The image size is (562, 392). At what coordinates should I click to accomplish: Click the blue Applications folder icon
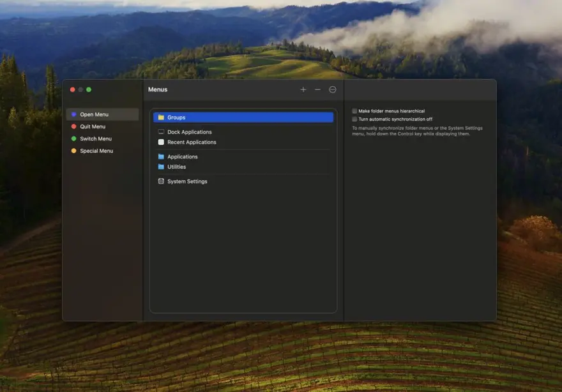point(162,156)
